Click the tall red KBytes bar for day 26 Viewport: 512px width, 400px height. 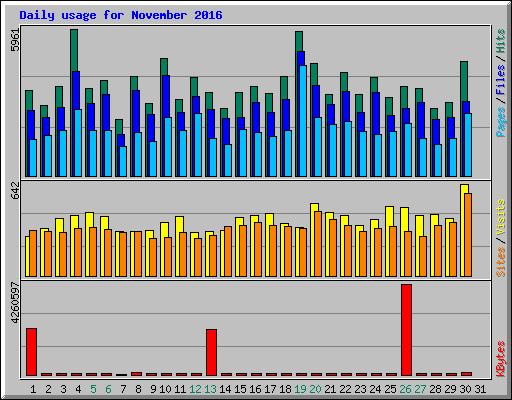(x=406, y=330)
